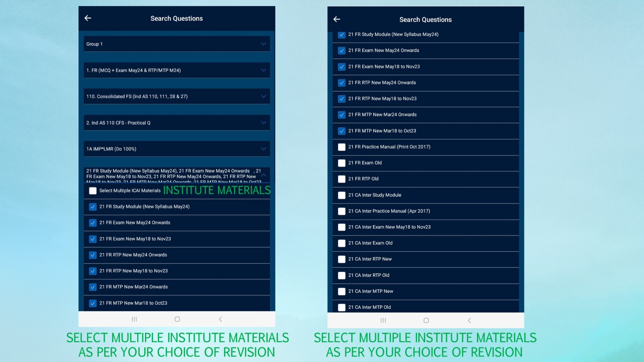Check the 21 CA Inter Exam Old option
The width and height of the screenshot is (644, 362).
coord(342,243)
